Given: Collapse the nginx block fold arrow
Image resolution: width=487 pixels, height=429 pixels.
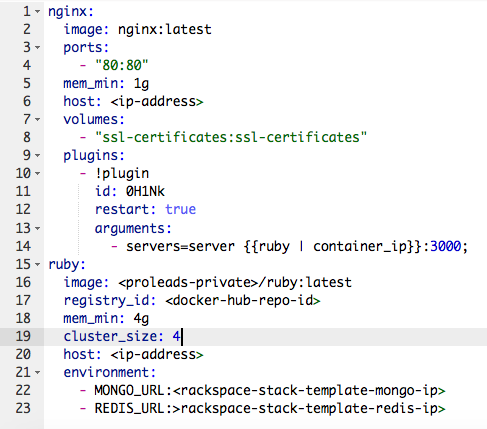Looking at the screenshot, I should click(38, 12).
